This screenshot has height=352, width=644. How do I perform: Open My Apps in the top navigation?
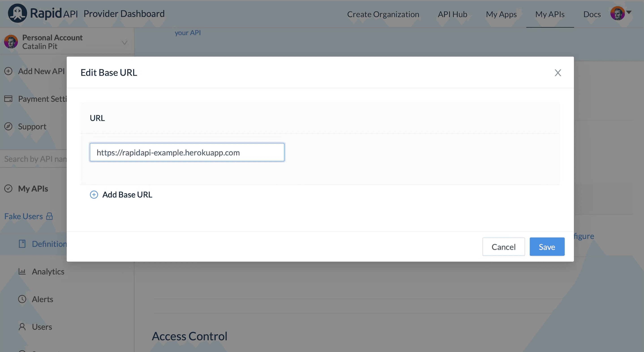click(x=501, y=14)
